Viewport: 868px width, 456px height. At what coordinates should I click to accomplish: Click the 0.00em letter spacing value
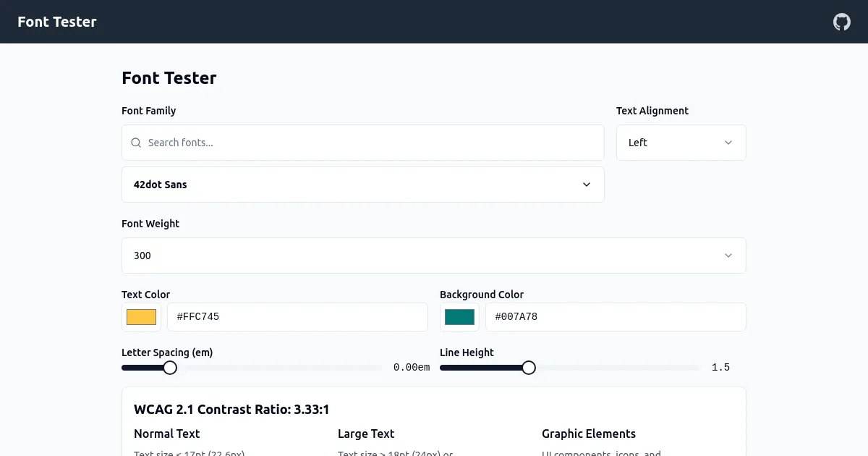coord(412,368)
